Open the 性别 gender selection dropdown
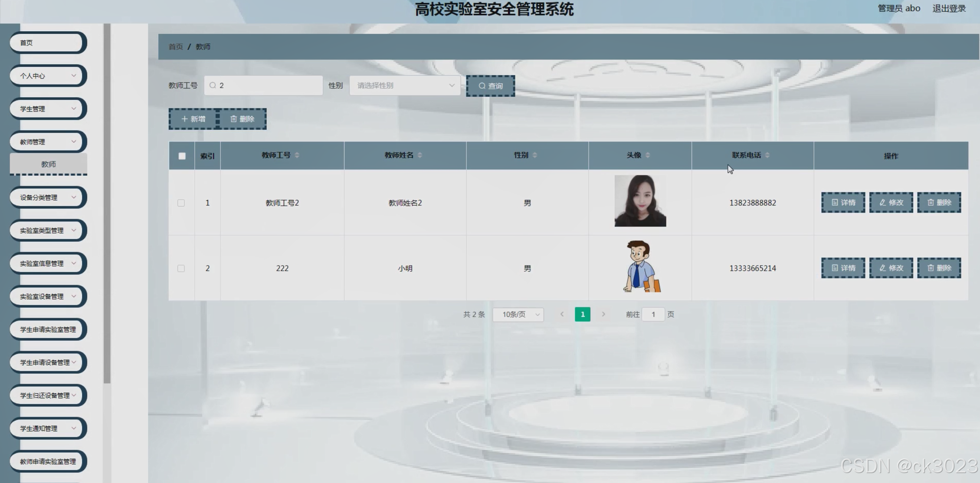The height and width of the screenshot is (483, 980). pos(404,85)
